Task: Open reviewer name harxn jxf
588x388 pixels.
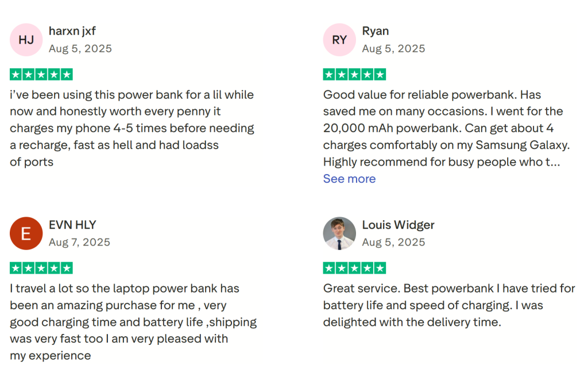Action: pyautogui.click(x=72, y=31)
